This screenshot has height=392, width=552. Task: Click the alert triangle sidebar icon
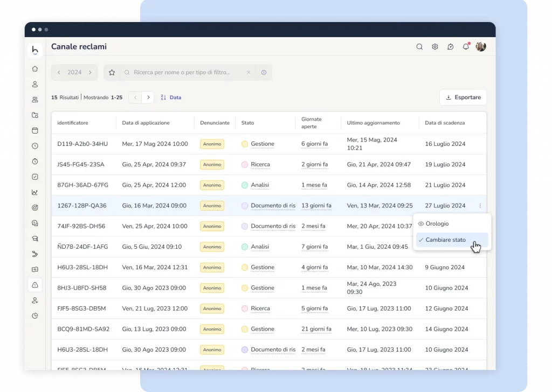tap(35, 285)
